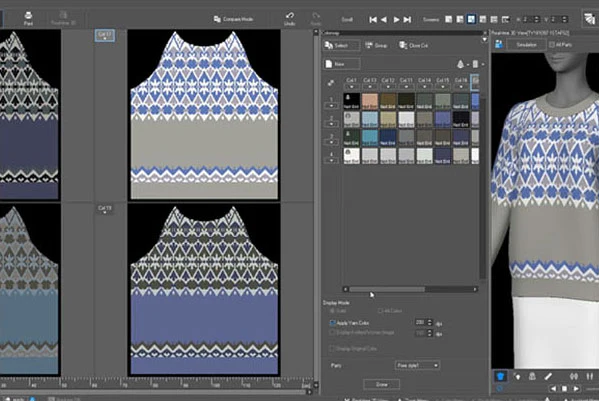Click the Select tool in Colorway panel
Image resolution: width=599 pixels, height=401 pixels.
click(341, 45)
